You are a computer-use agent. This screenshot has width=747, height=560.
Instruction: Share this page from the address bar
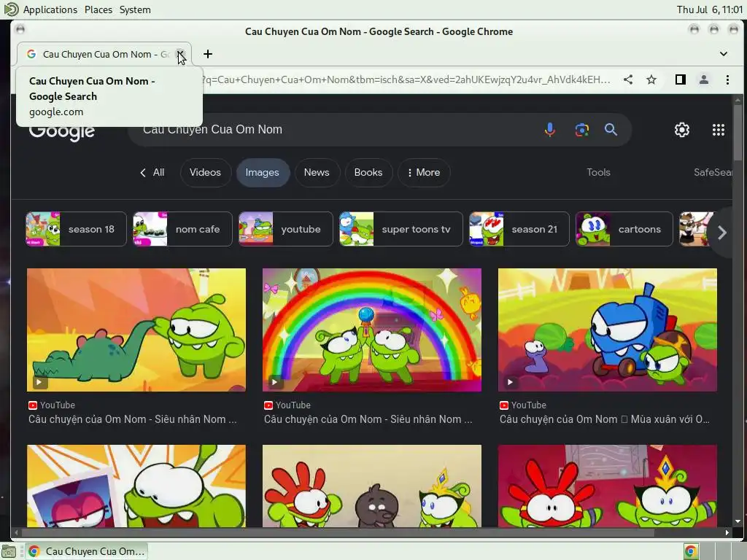(628, 79)
